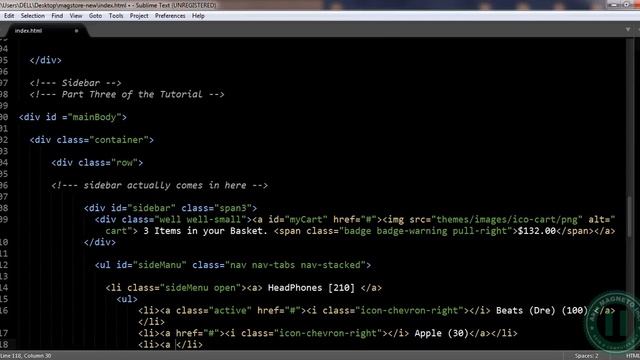Open the Project menu
640x360 pixels.
pos(139,16)
